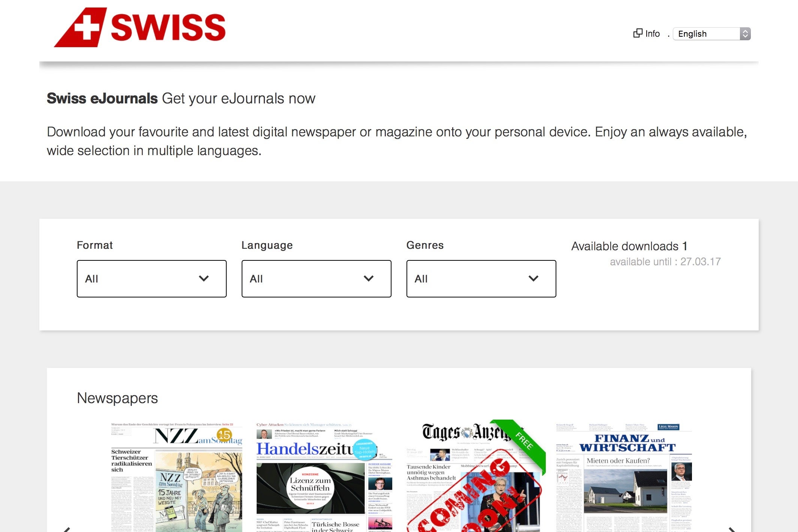Open the Info link
798x532 pixels.
click(652, 34)
